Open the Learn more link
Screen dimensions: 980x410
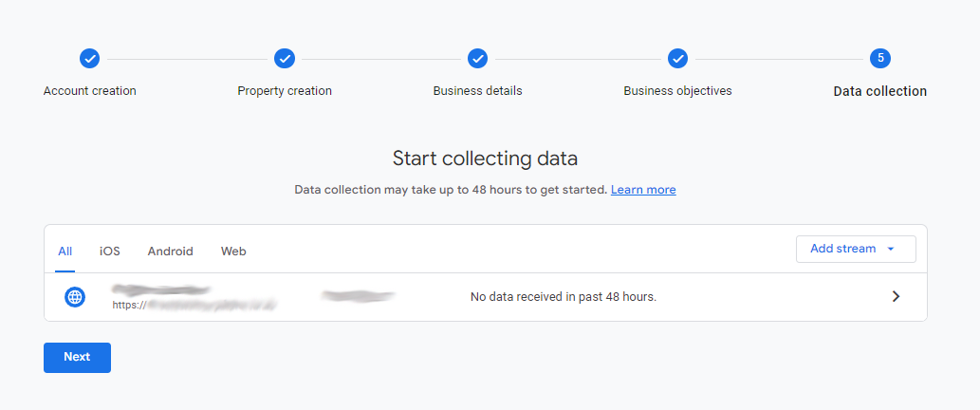pyautogui.click(x=643, y=190)
